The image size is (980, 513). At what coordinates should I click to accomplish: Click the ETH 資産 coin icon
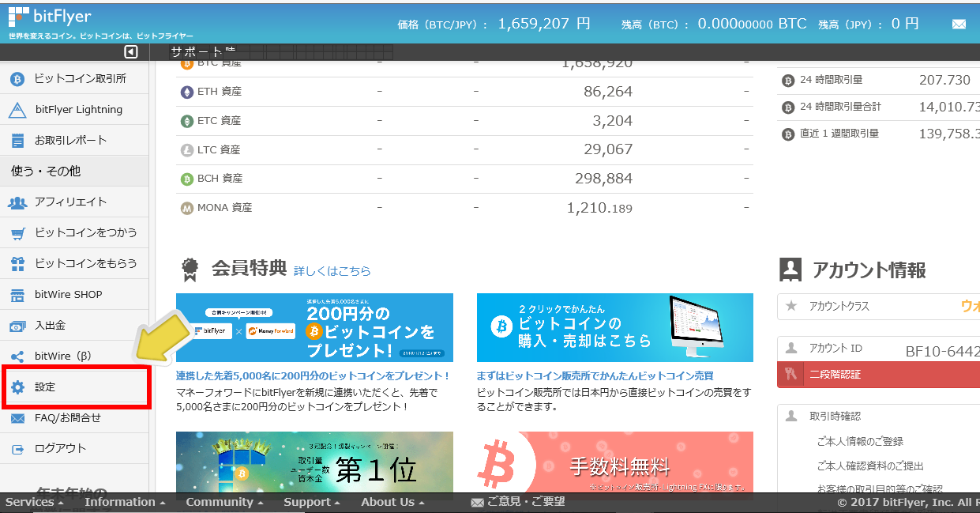187,92
